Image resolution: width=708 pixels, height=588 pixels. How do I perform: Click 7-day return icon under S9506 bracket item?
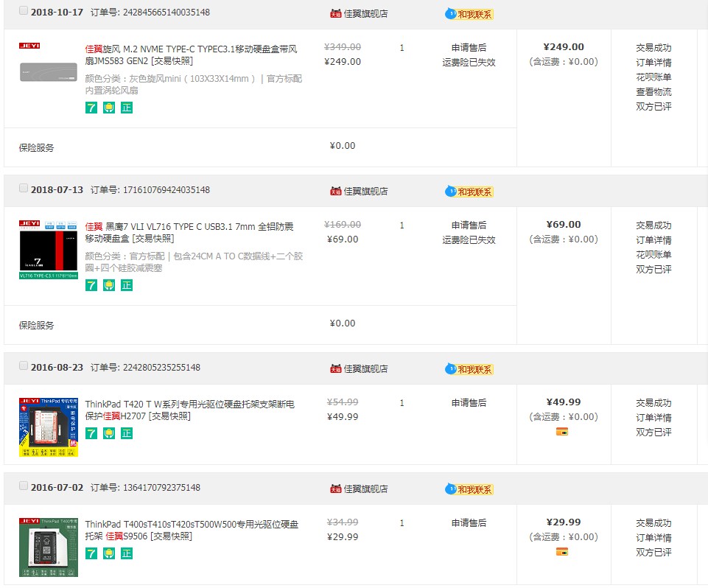[91, 553]
